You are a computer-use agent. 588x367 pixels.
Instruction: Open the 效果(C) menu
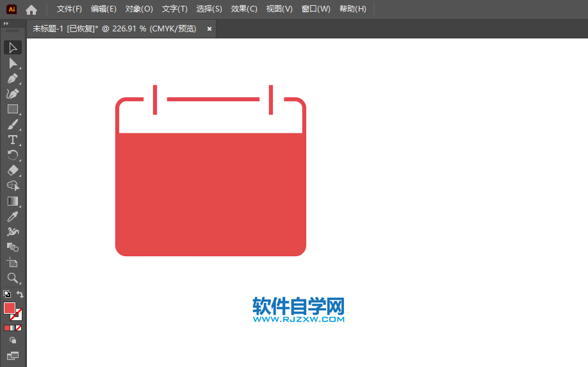click(x=244, y=9)
